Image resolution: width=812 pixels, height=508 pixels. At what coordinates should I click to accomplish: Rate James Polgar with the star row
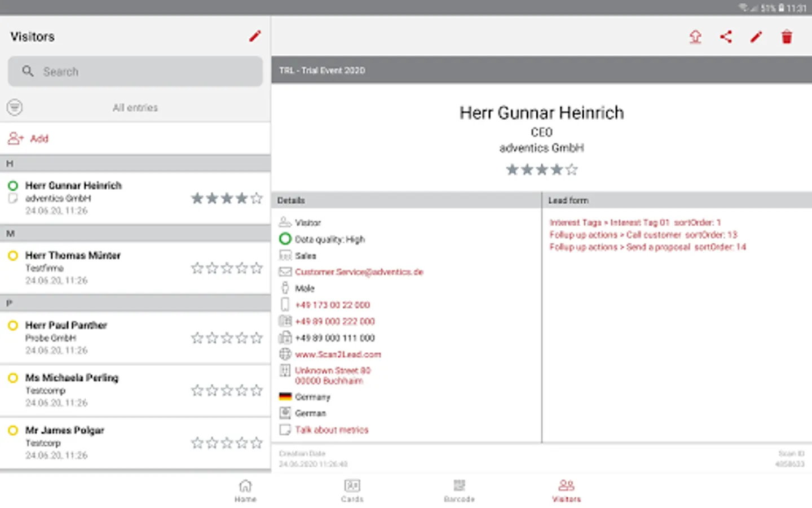(x=227, y=443)
